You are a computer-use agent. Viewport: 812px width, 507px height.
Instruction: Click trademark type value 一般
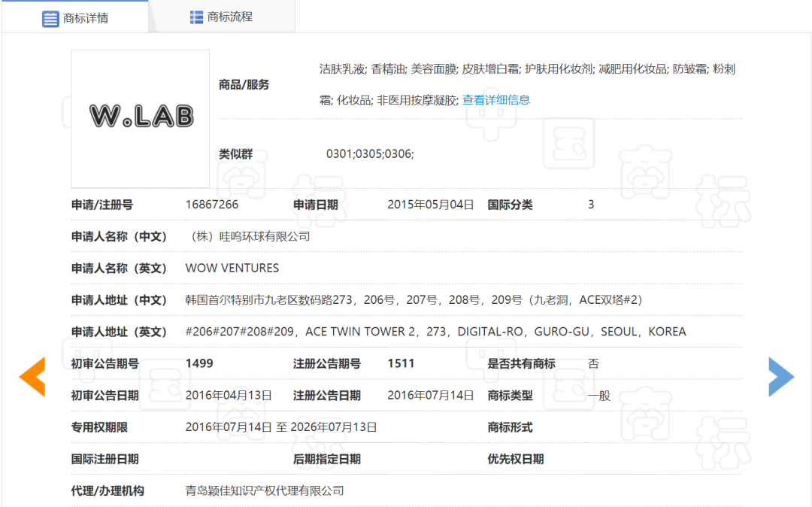point(599,396)
